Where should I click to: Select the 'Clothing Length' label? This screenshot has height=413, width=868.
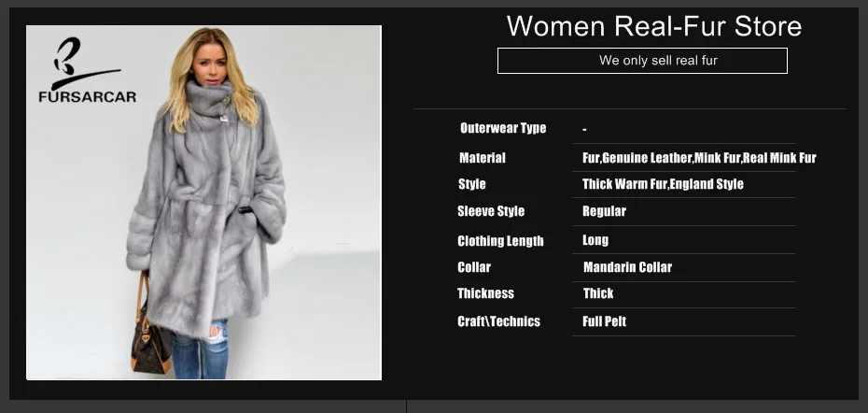pos(500,240)
